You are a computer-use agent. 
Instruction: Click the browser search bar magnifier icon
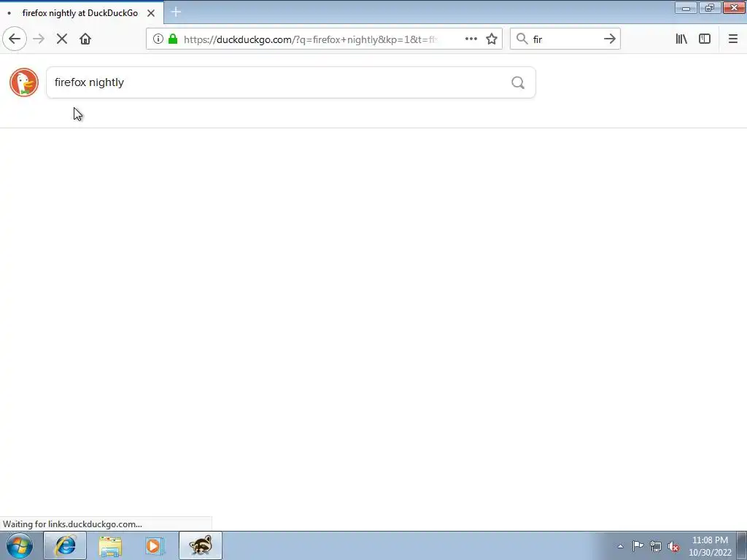tap(522, 39)
